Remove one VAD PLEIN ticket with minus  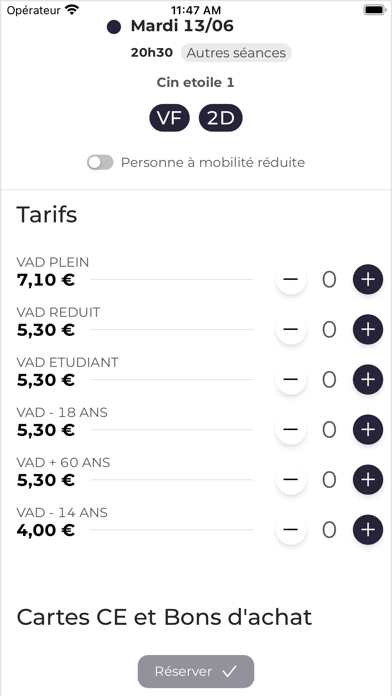tap(291, 280)
